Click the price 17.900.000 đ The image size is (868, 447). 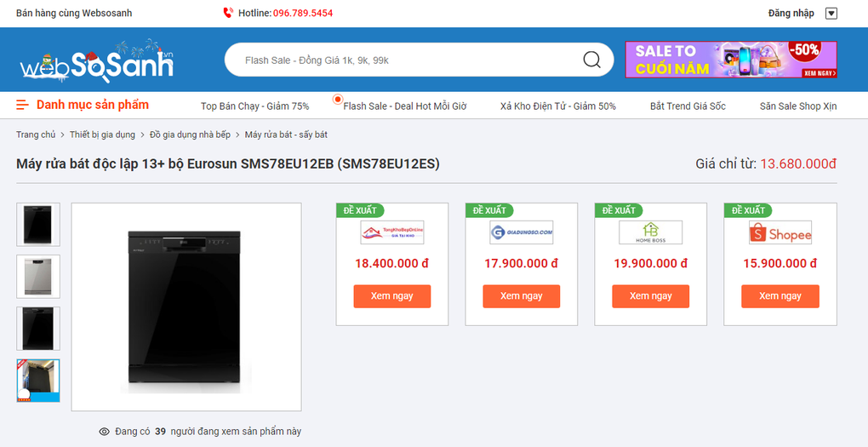point(522,264)
